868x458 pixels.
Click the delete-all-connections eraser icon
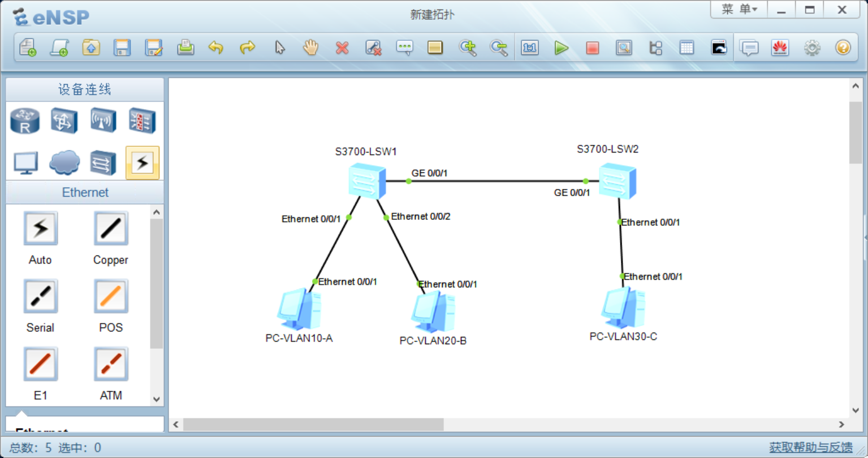tap(373, 47)
